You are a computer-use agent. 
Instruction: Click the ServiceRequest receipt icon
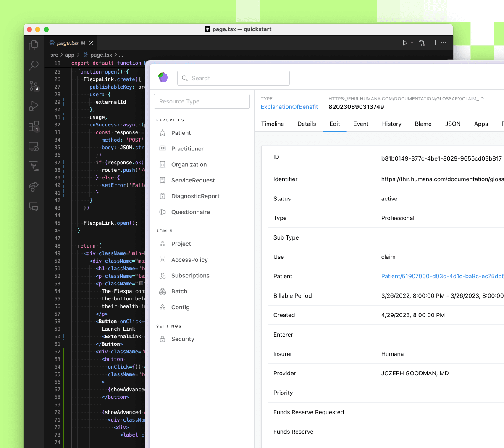163,180
